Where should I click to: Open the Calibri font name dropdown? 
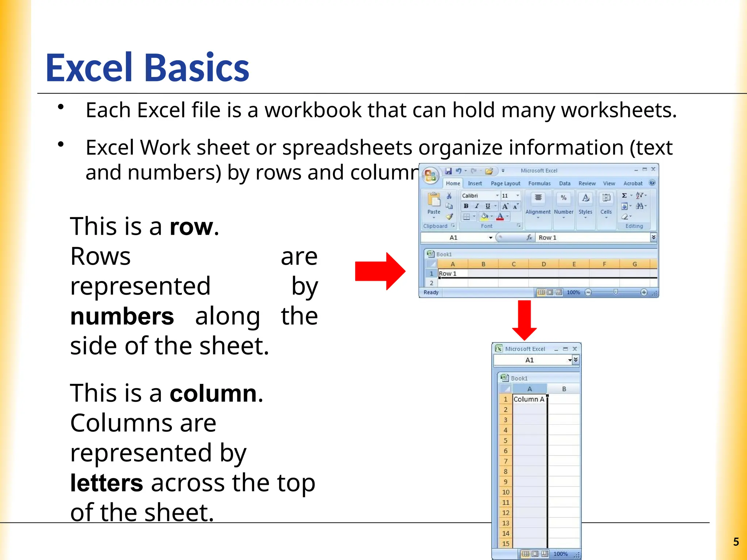point(497,196)
